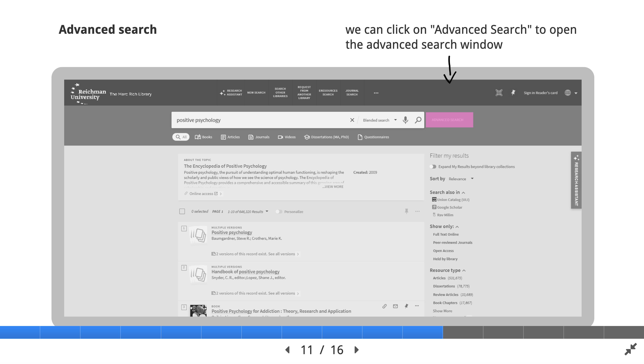This screenshot has height=364, width=644.
Task: Click the exit fullscreen arrows icon
Action: tap(630, 349)
